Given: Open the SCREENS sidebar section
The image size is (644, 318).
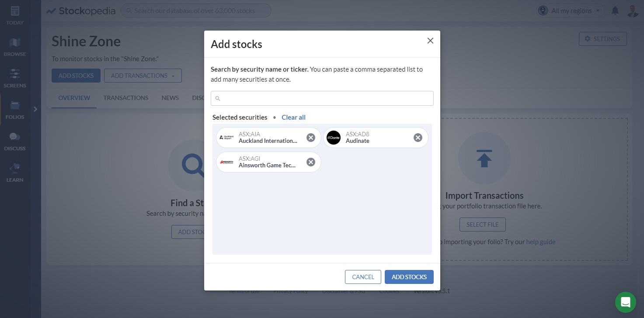Looking at the screenshot, I should point(15,78).
